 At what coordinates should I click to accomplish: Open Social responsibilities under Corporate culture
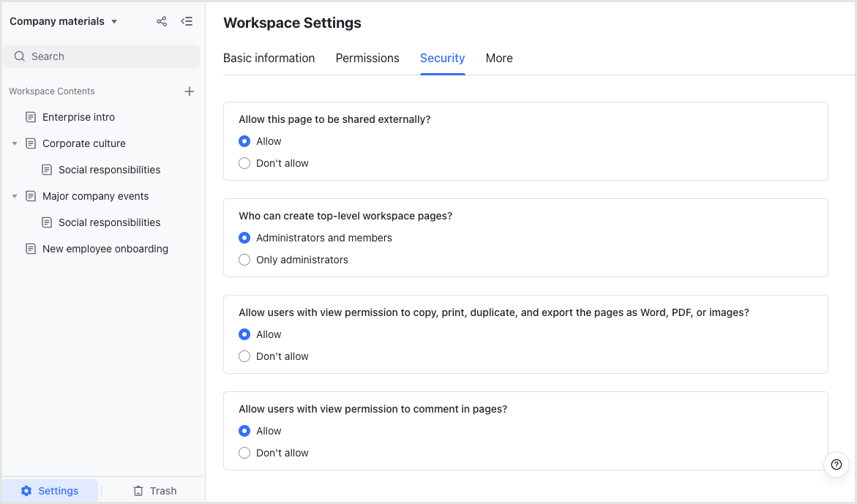(109, 170)
